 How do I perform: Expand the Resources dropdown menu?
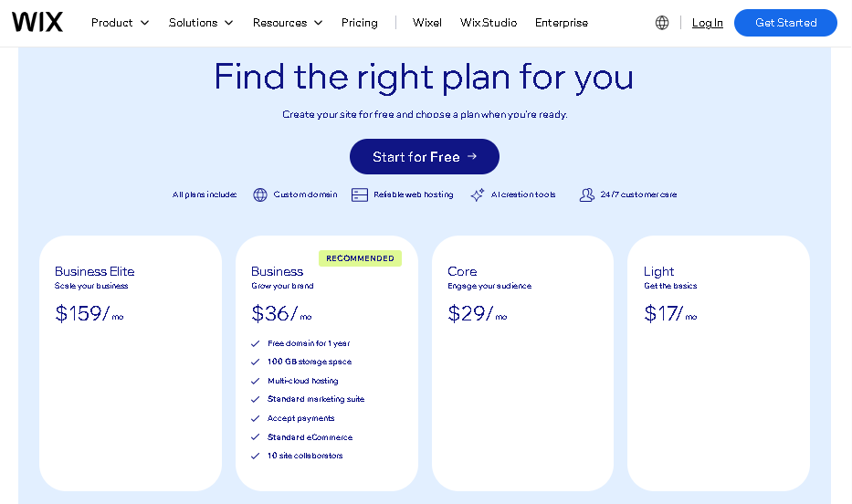click(x=288, y=23)
